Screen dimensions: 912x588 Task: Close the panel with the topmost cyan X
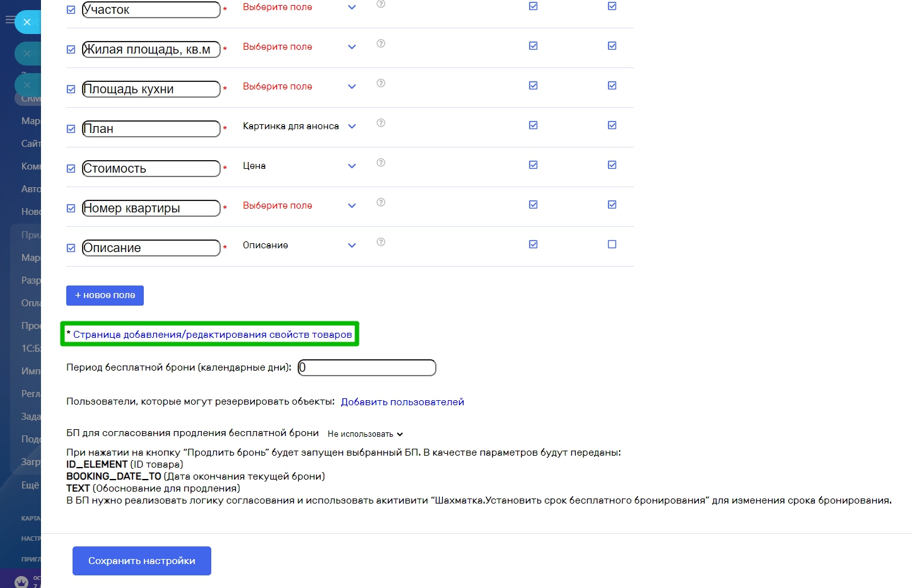(27, 22)
